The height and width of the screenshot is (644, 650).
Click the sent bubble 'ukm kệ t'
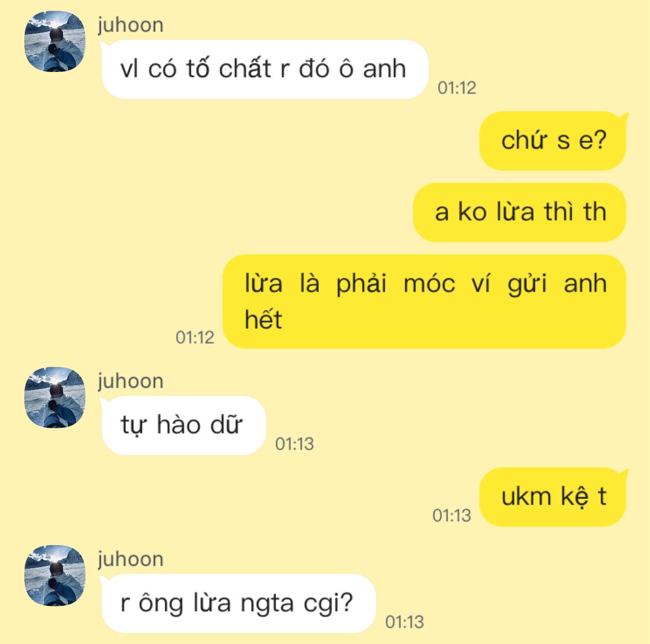pos(554,497)
